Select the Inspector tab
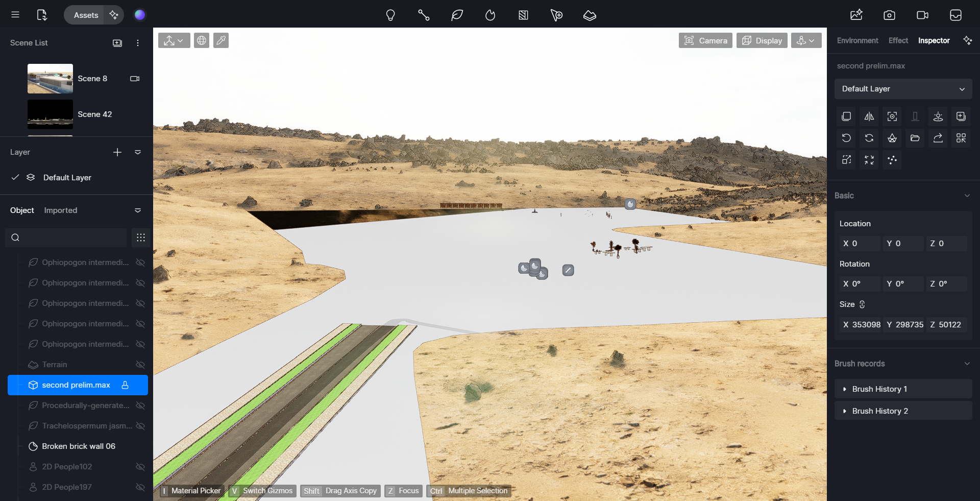The width and height of the screenshot is (980, 501). 934,40
